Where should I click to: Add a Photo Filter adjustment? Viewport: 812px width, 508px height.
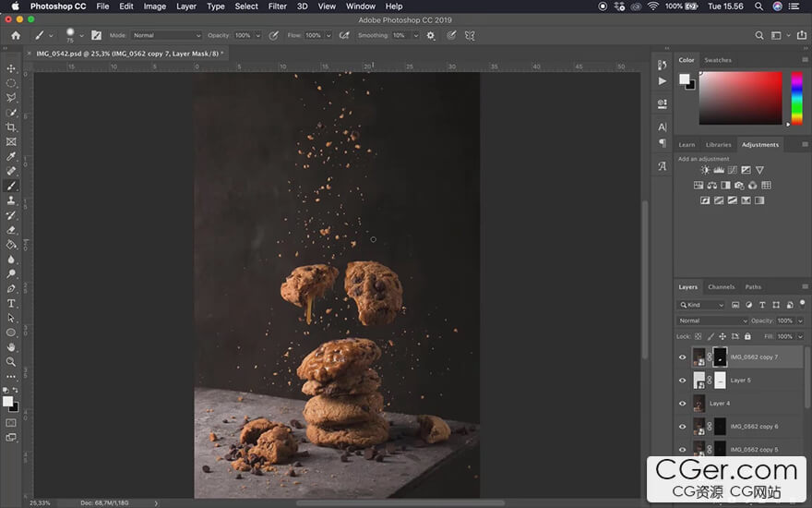click(x=739, y=185)
